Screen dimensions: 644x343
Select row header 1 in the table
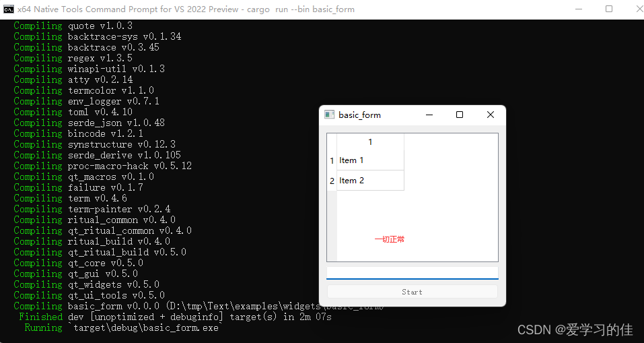point(332,160)
